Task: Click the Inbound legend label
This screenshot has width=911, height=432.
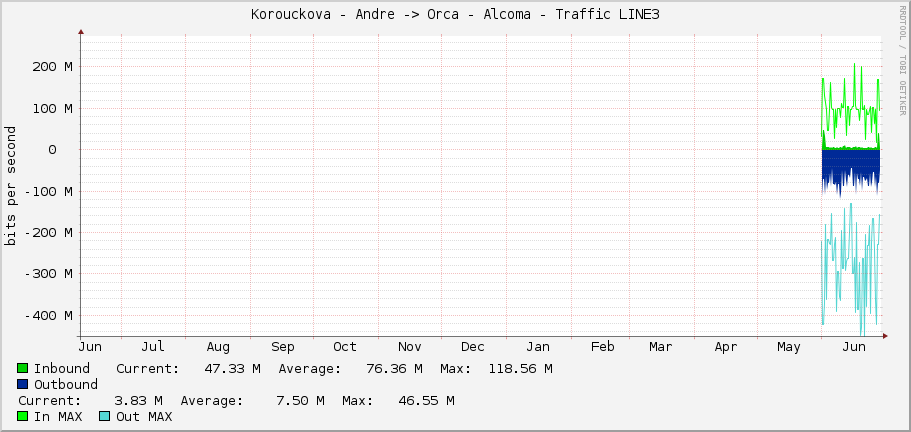Action: click(62, 369)
